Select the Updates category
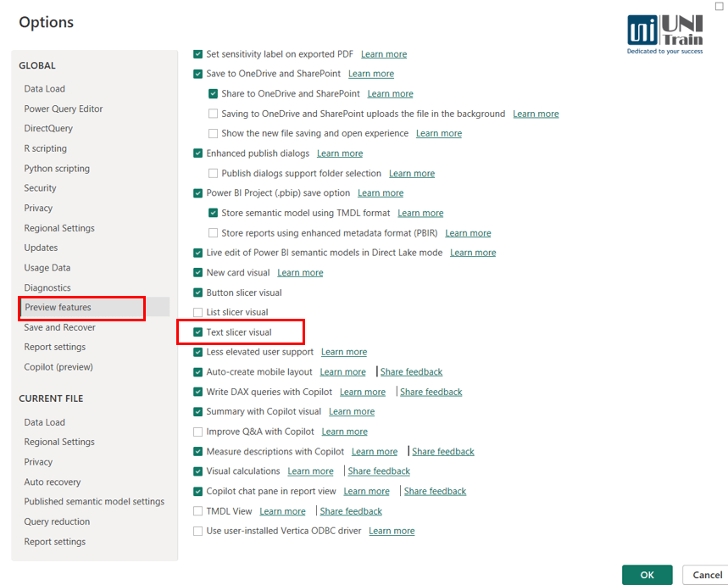 click(41, 248)
